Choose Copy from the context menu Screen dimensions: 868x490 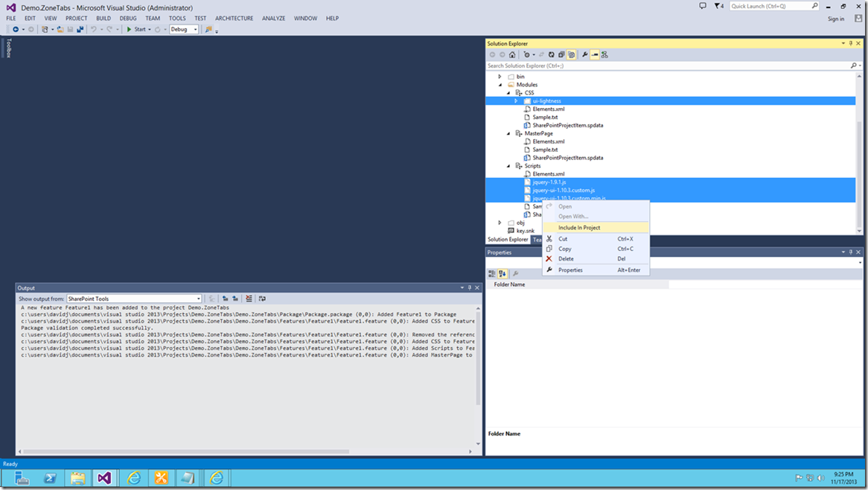[596, 249]
